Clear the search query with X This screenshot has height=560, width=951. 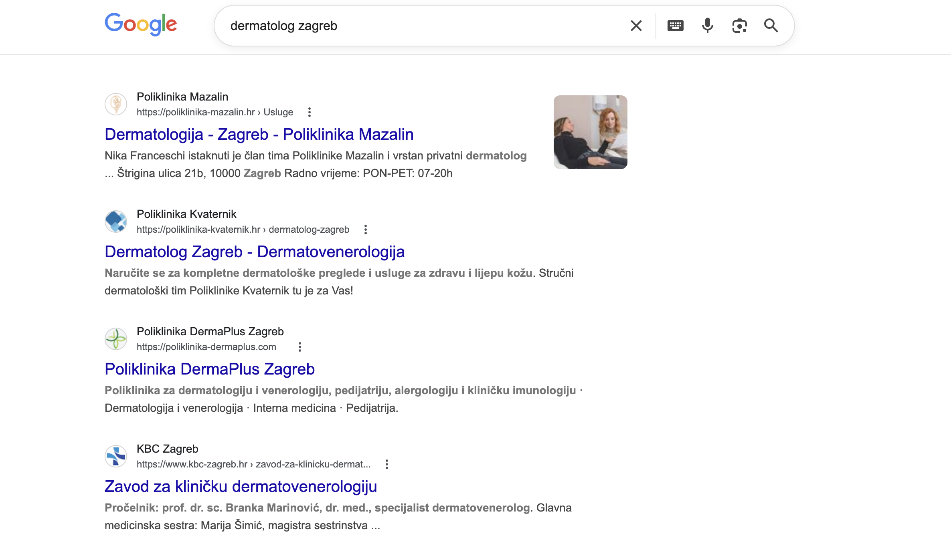tap(636, 26)
